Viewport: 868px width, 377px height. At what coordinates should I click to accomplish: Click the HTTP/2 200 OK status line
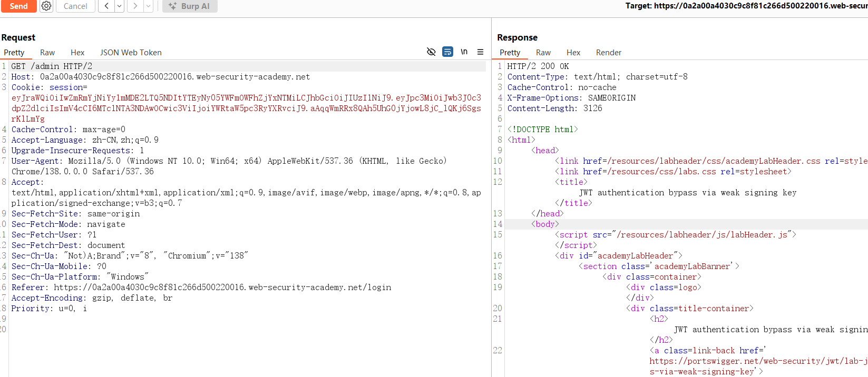(x=538, y=66)
